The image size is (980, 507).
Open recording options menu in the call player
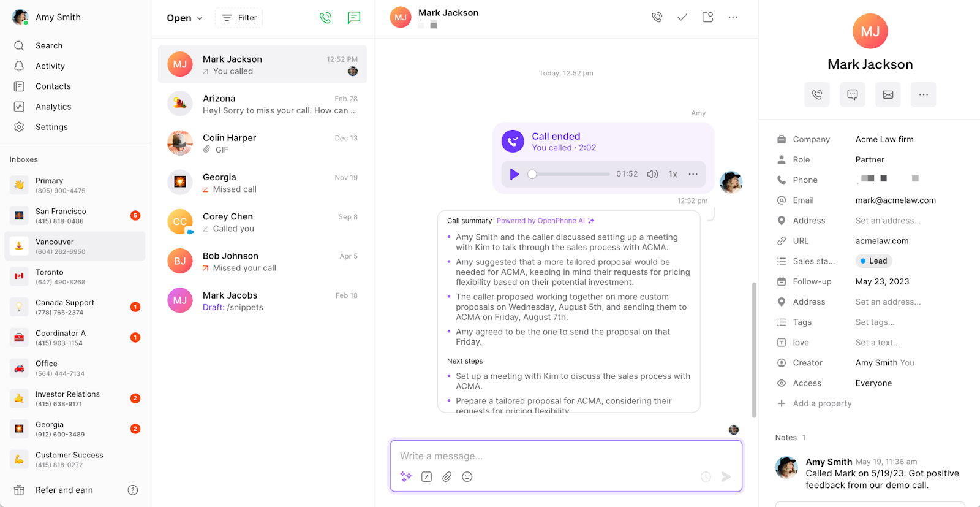(693, 174)
